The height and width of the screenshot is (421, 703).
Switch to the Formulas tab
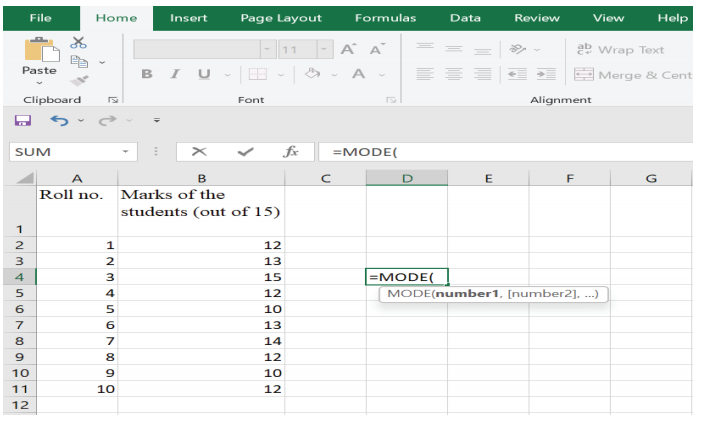click(385, 18)
